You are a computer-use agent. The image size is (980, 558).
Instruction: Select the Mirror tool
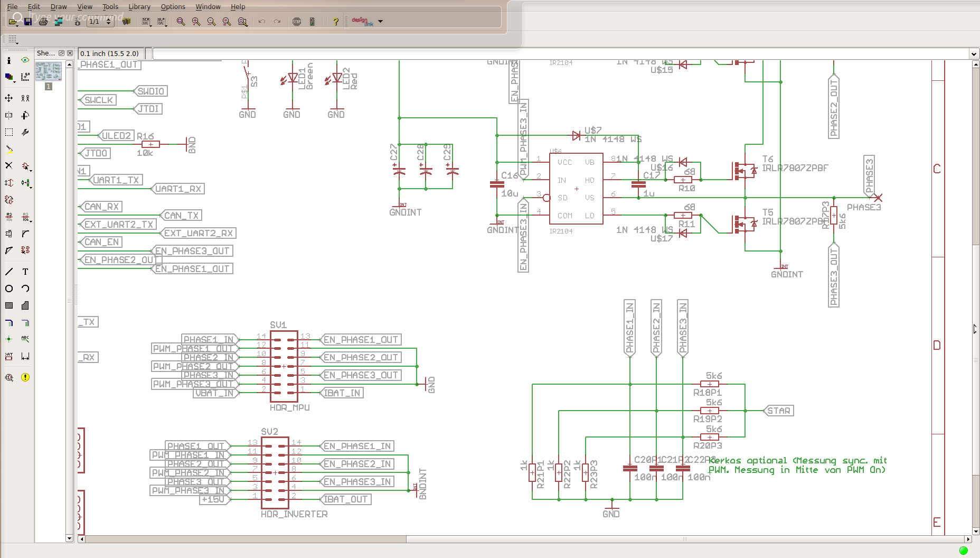pos(9,115)
